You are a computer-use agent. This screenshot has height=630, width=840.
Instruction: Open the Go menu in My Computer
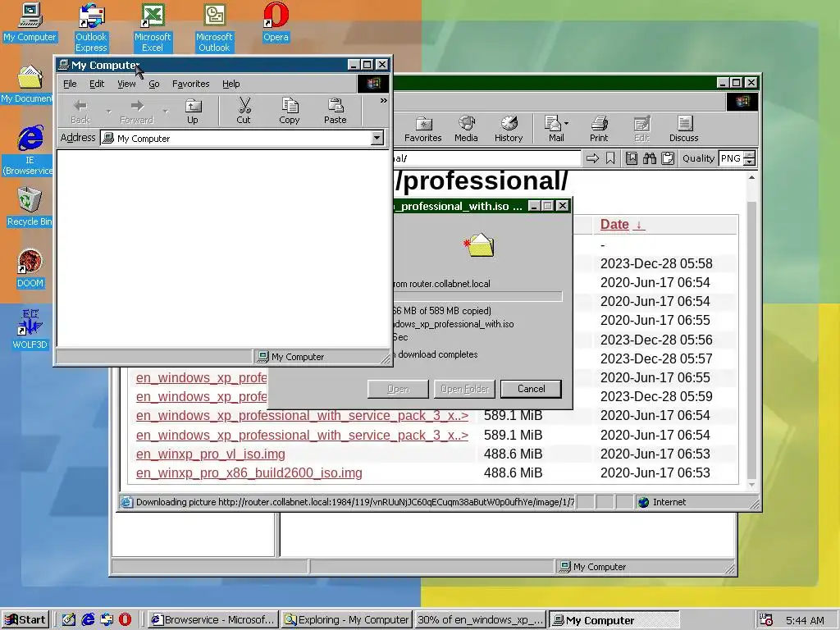tap(154, 84)
